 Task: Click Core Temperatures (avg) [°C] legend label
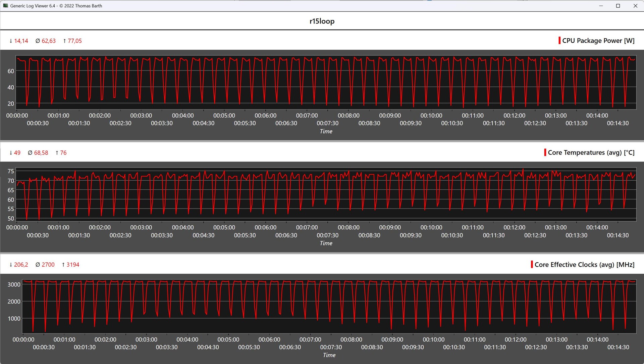[591, 152]
